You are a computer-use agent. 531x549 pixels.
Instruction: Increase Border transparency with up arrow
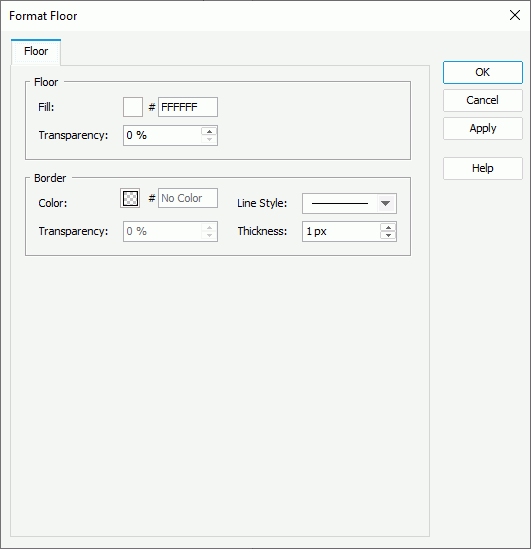click(x=209, y=228)
